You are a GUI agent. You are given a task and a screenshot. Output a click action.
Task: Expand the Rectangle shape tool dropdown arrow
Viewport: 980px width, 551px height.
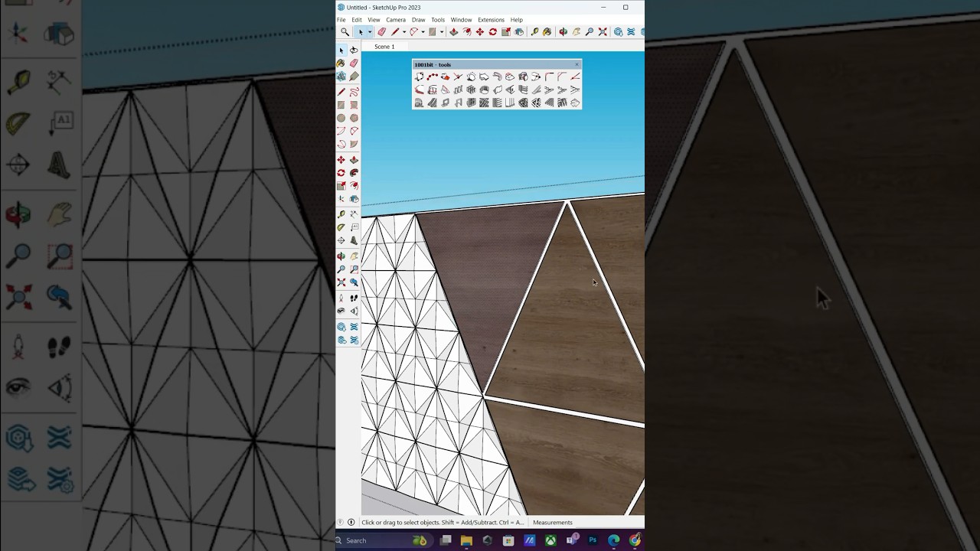[442, 32]
